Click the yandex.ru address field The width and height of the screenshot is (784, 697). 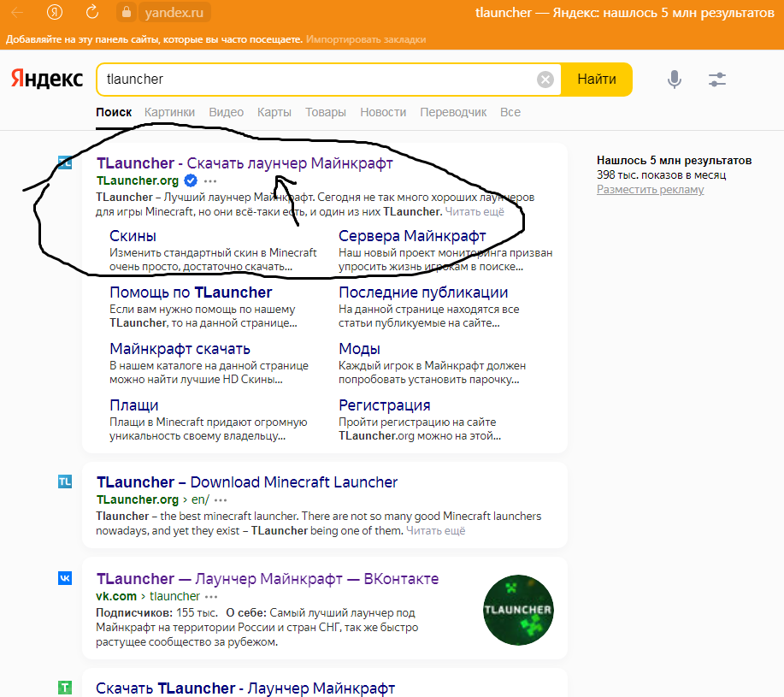coord(174,13)
